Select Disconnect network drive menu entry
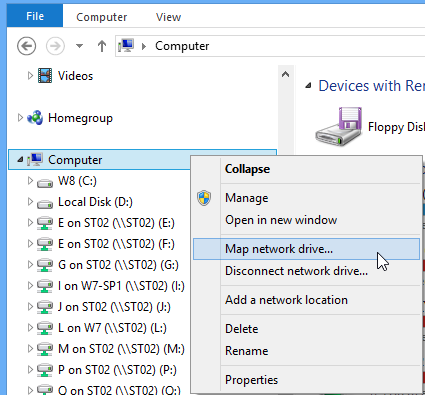This screenshot has height=395, width=425. 296,271
